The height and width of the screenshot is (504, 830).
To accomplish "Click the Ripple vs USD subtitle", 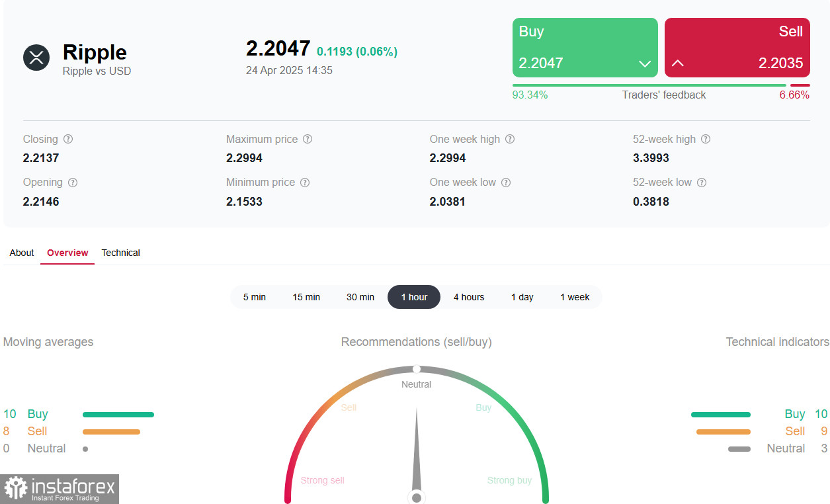I will [x=97, y=71].
